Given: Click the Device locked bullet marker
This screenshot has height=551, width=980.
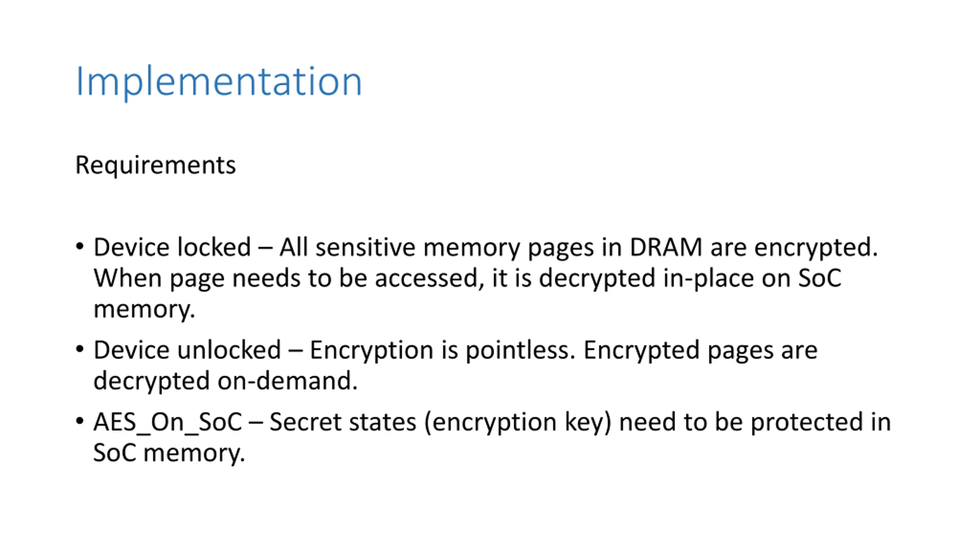Looking at the screenshot, I should [x=80, y=246].
